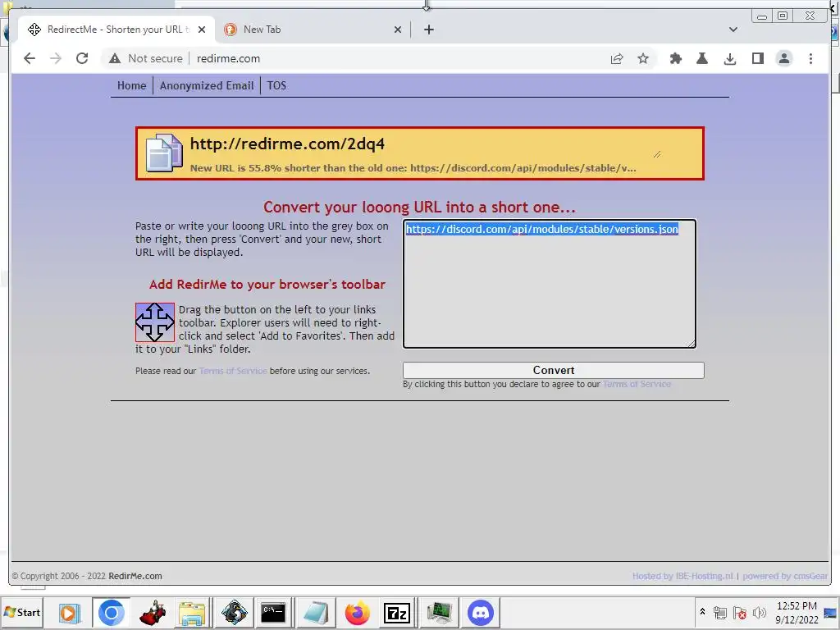Click the network tray icon with red X
Image resolution: width=840 pixels, height=630 pixels.
pyautogui.click(x=740, y=612)
